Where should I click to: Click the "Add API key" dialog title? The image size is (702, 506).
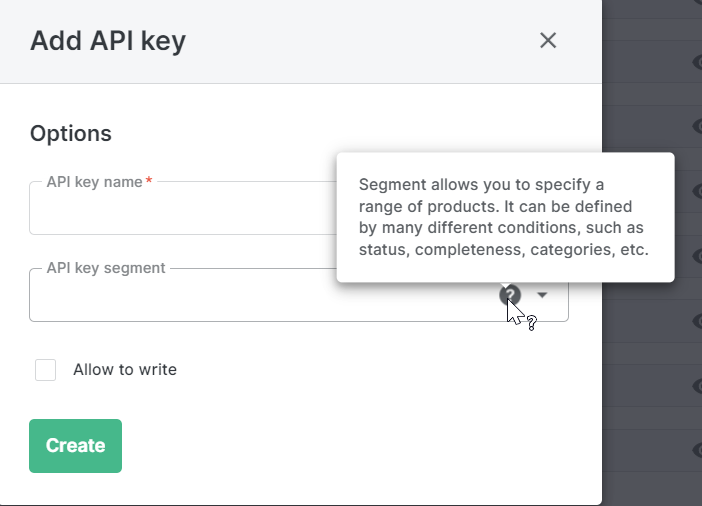click(108, 41)
